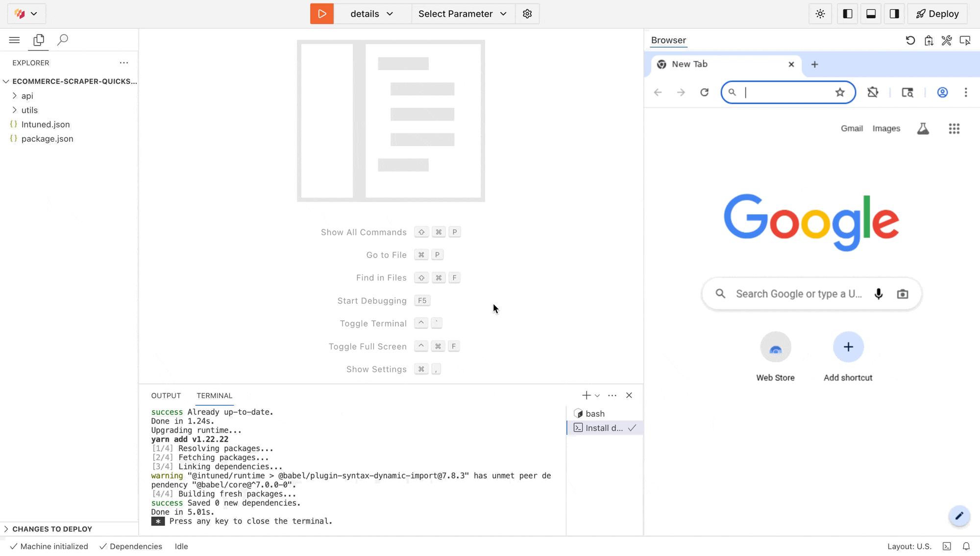Toggle light/dark theme sun icon
Image resolution: width=980 pixels, height=556 pixels.
pyautogui.click(x=820, y=14)
